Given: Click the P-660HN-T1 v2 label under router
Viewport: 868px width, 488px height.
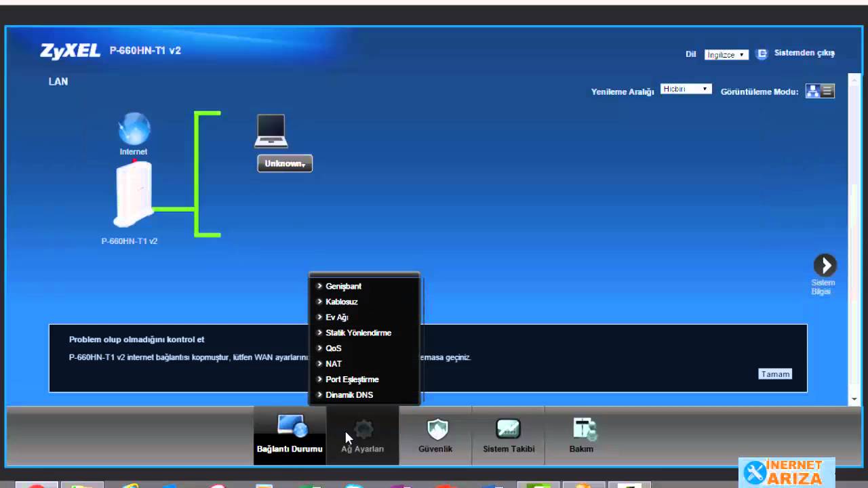Looking at the screenshot, I should tap(130, 241).
